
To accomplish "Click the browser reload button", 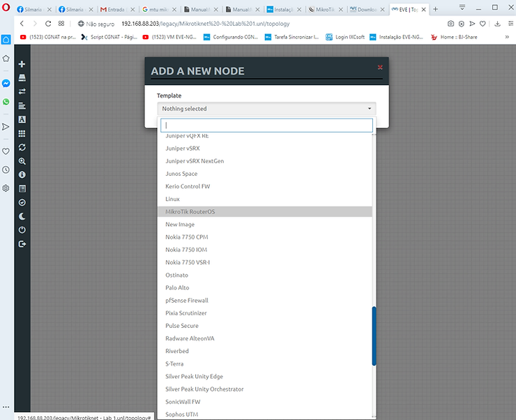I will tap(48, 24).
